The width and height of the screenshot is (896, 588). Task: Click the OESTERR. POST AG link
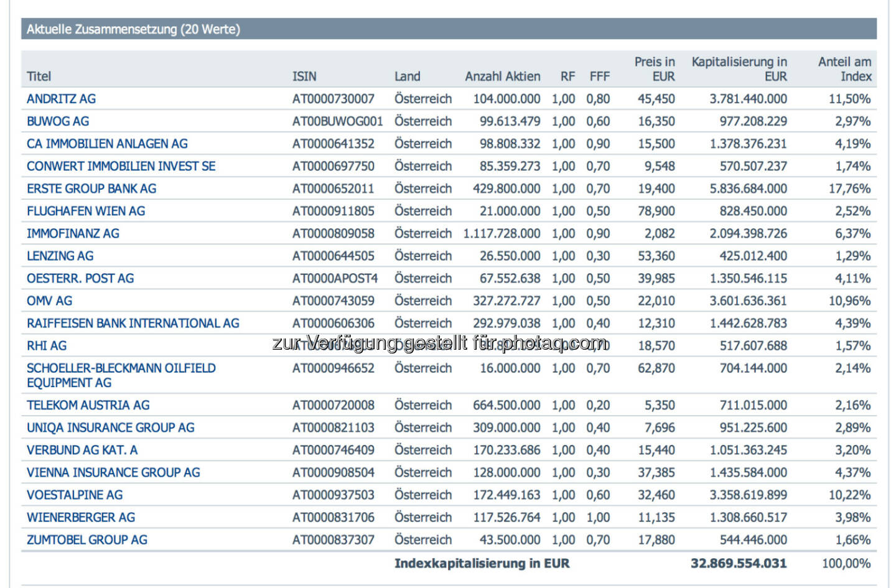80,278
